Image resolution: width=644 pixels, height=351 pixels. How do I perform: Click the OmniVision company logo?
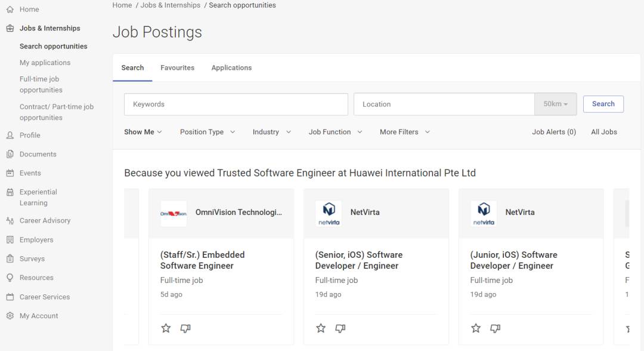click(174, 213)
